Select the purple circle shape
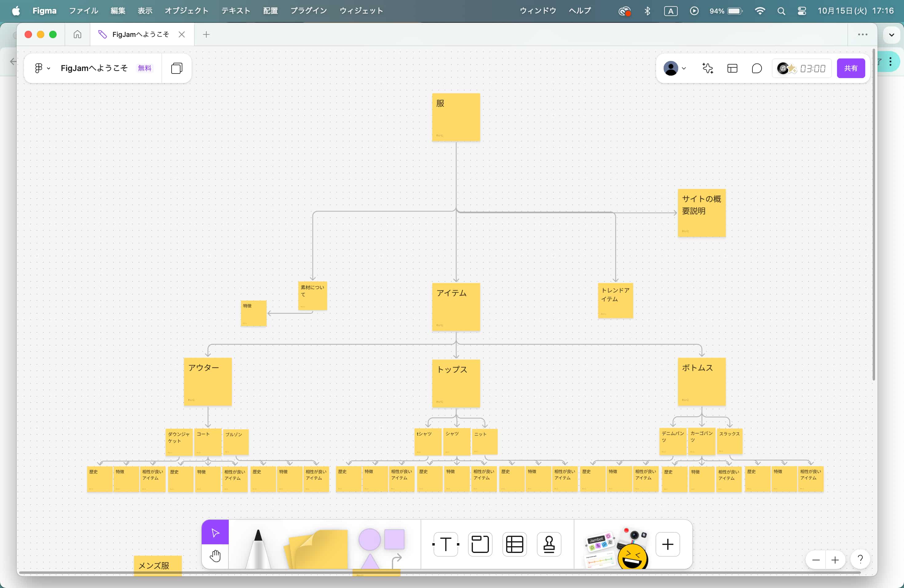This screenshot has width=904, height=588. pos(369,539)
